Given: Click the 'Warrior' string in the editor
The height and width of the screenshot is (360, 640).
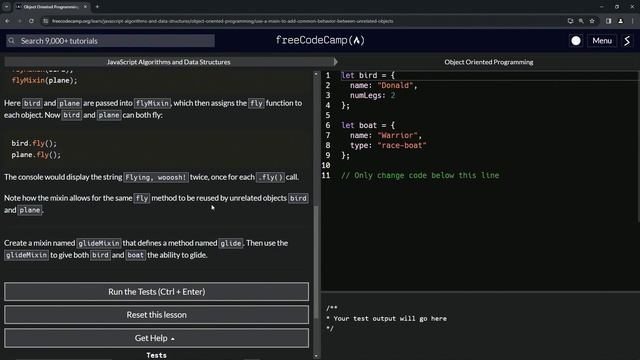Looking at the screenshot, I should click(398, 135).
